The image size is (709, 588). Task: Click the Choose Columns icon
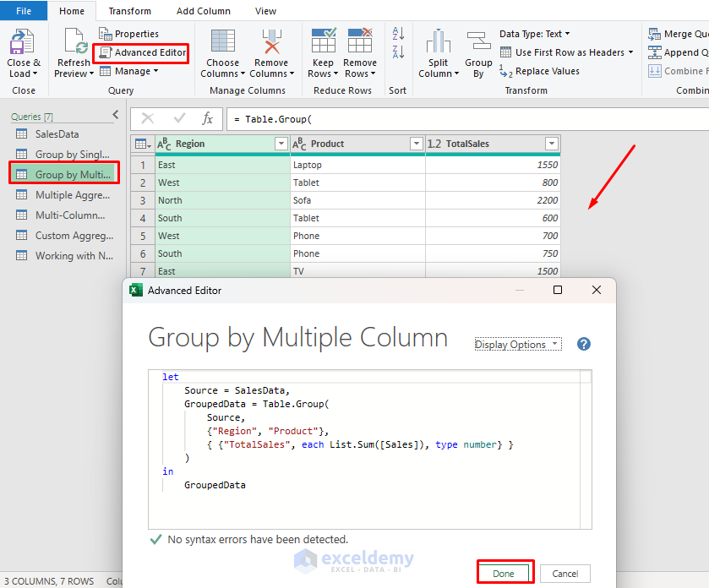tap(223, 44)
